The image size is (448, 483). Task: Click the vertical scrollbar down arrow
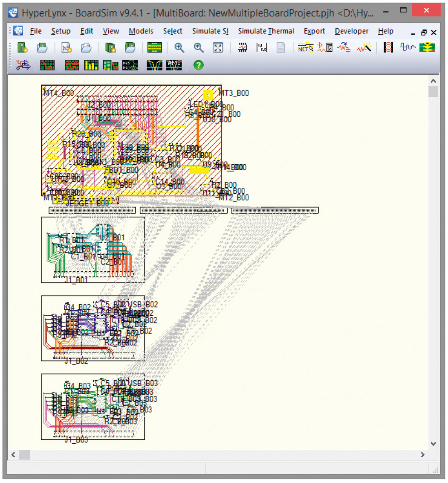click(x=433, y=444)
